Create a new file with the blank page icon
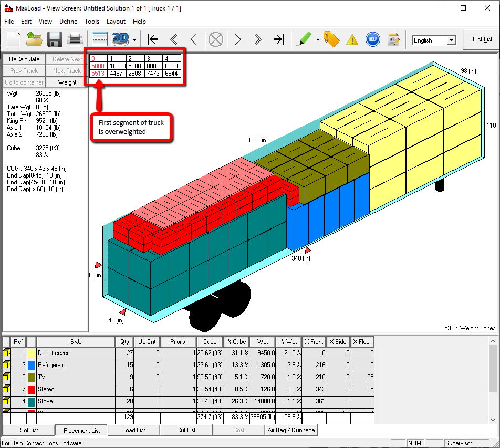Screen dimensions: 500x448 tap(14, 39)
